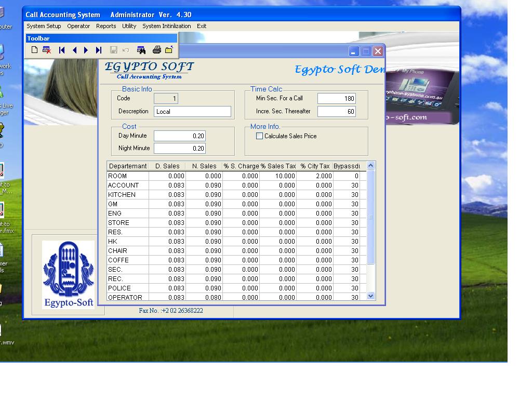Select the RES. department row
Screen dimensions: 532x399
point(236,232)
